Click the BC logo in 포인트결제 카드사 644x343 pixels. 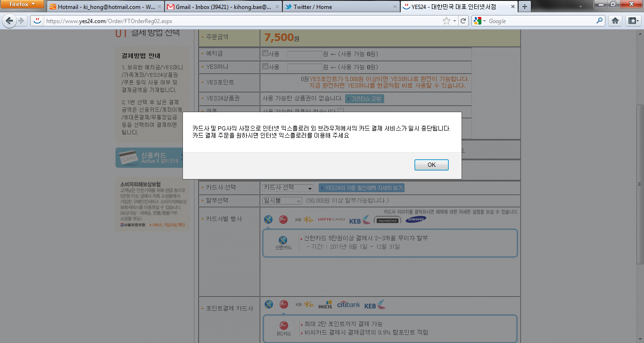(283, 304)
